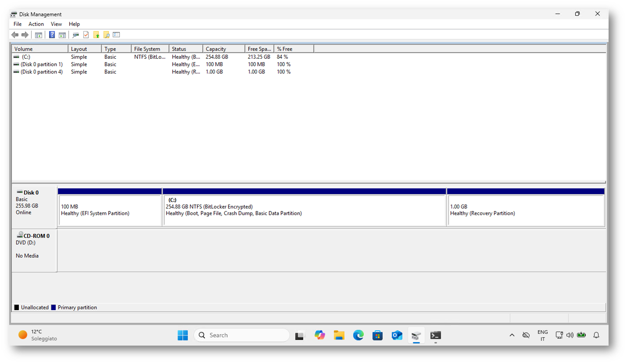Expand the system tray hidden icons chevron
627x364 pixels.
click(x=512, y=335)
